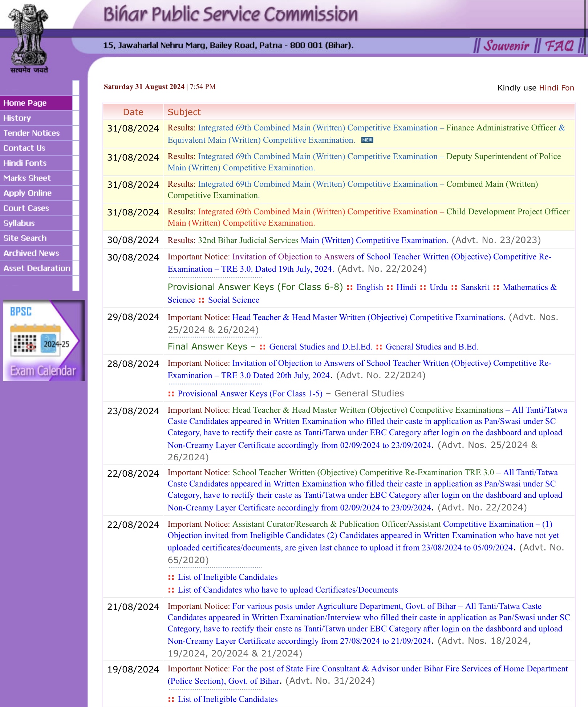Select Home Page in sidebar menu
The width and height of the screenshot is (588, 707).
(36, 103)
